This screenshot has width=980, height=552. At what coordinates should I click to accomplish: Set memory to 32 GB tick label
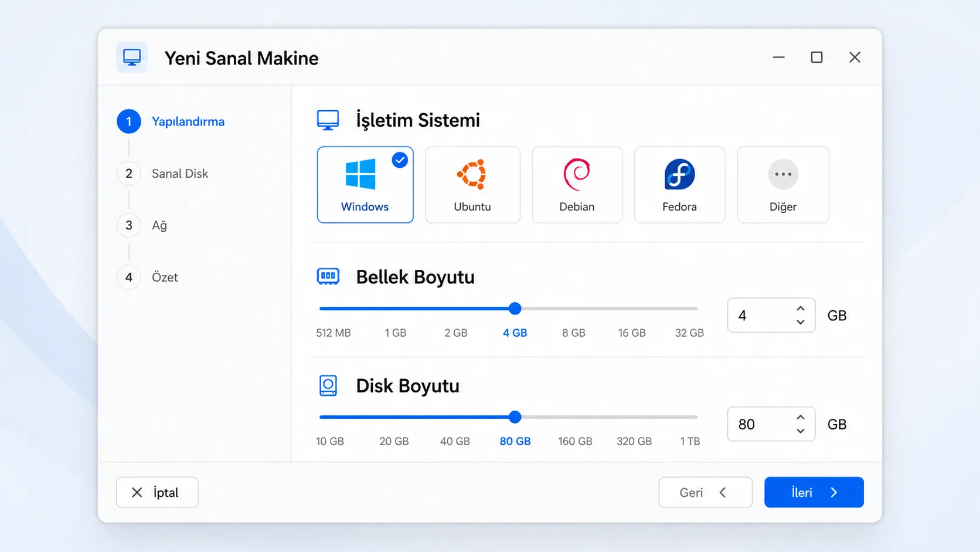(689, 333)
